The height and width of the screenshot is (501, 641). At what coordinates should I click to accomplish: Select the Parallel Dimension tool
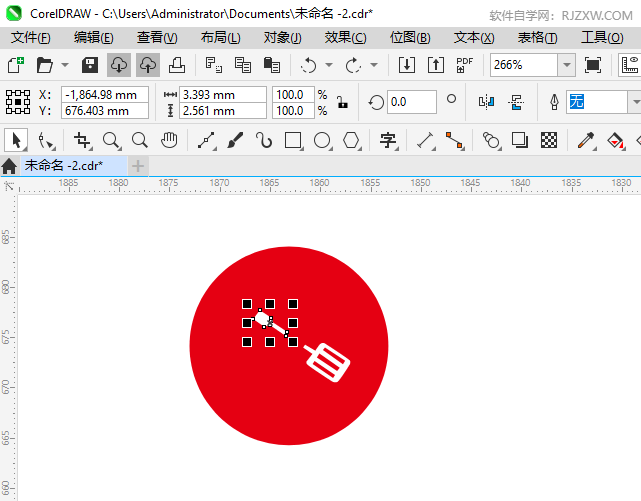tap(425, 141)
